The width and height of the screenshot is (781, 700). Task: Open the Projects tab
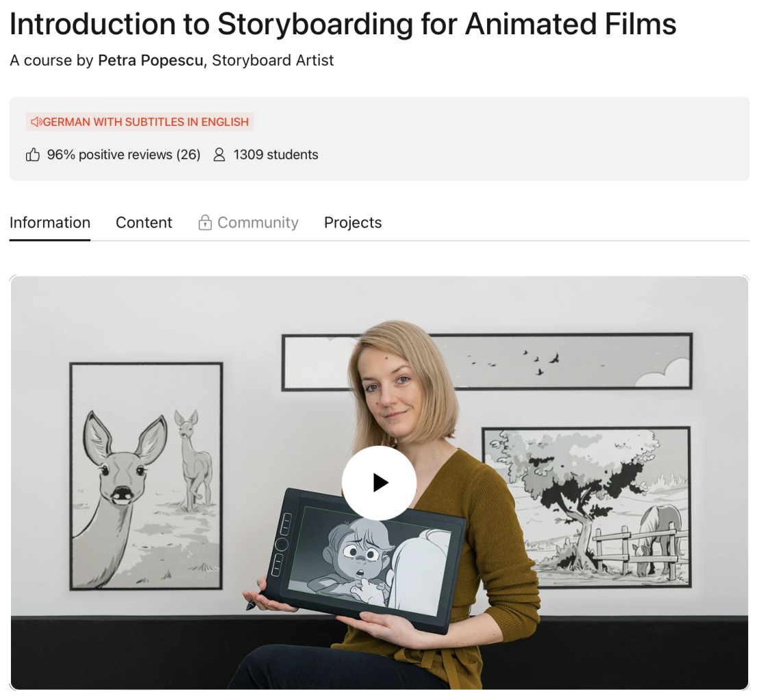point(353,223)
